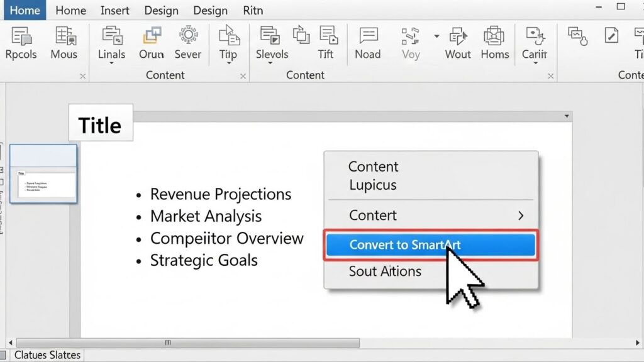The width and height of the screenshot is (644, 362).
Task: Click the Slevols ribbon icon
Action: click(x=271, y=36)
